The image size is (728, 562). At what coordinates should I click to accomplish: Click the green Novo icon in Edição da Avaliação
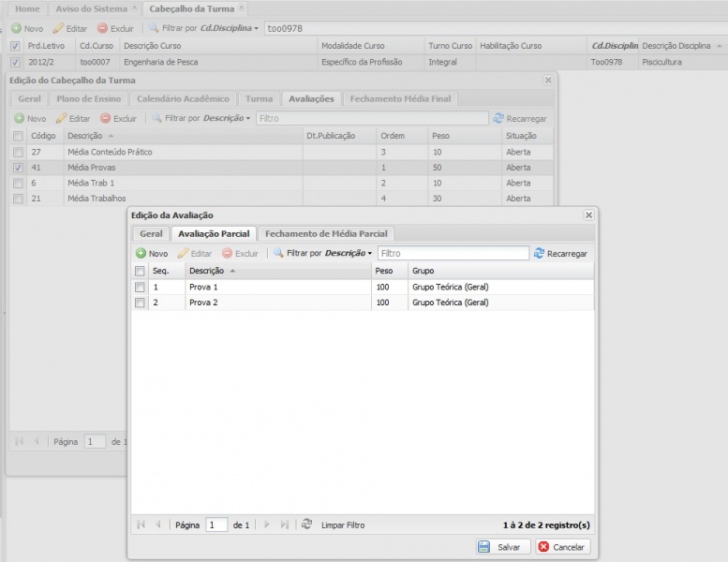coord(141,253)
